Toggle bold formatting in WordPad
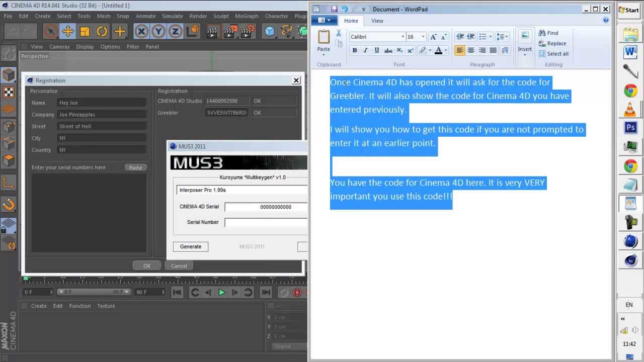This screenshot has width=644, height=362. 355,50
